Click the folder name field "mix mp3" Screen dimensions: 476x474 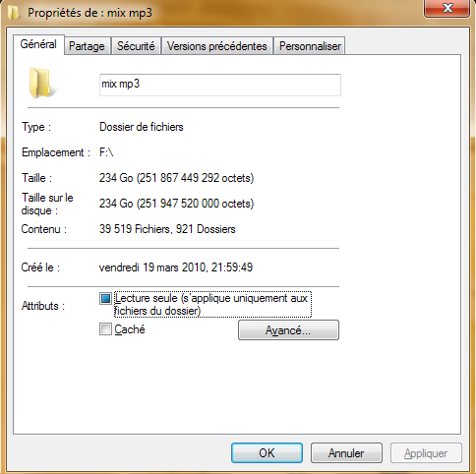(x=220, y=85)
